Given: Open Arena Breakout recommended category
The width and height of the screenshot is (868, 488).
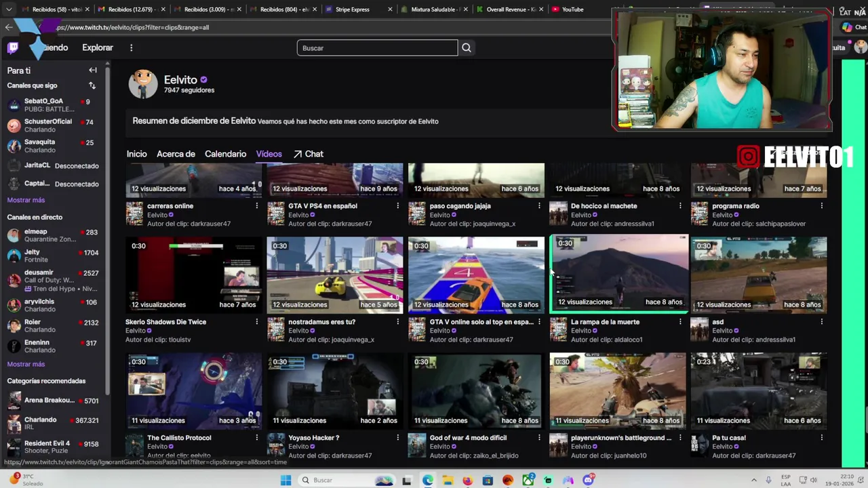Looking at the screenshot, I should tap(53, 401).
